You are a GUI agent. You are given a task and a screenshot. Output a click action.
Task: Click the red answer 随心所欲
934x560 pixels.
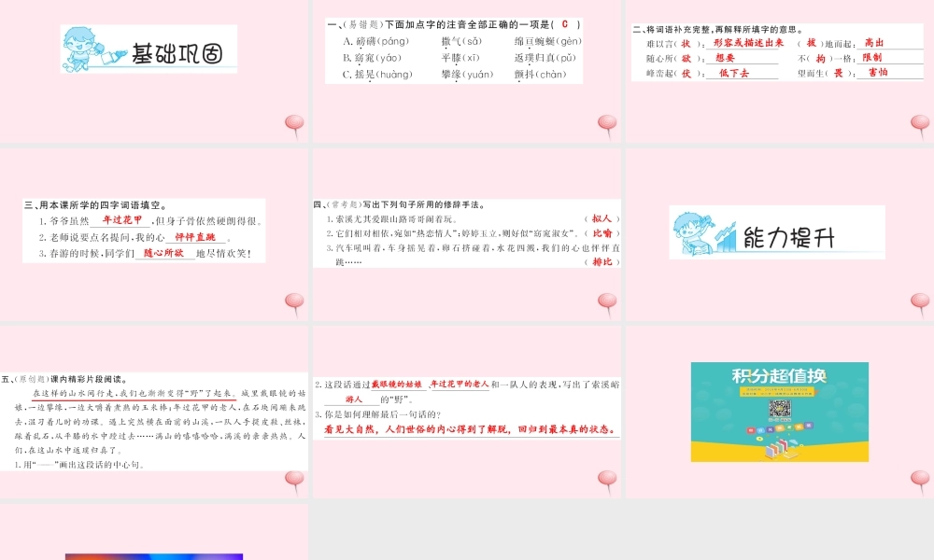[x=163, y=253]
